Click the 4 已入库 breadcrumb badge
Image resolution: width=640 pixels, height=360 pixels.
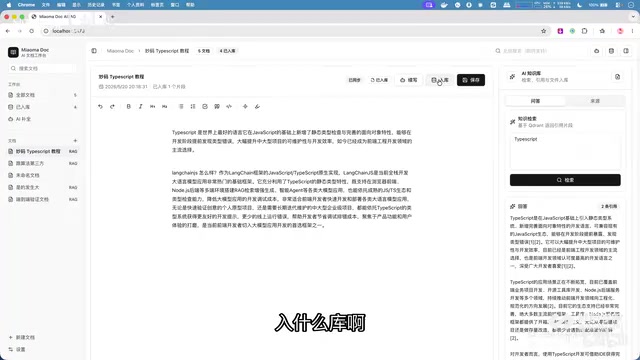pyautogui.click(x=227, y=51)
